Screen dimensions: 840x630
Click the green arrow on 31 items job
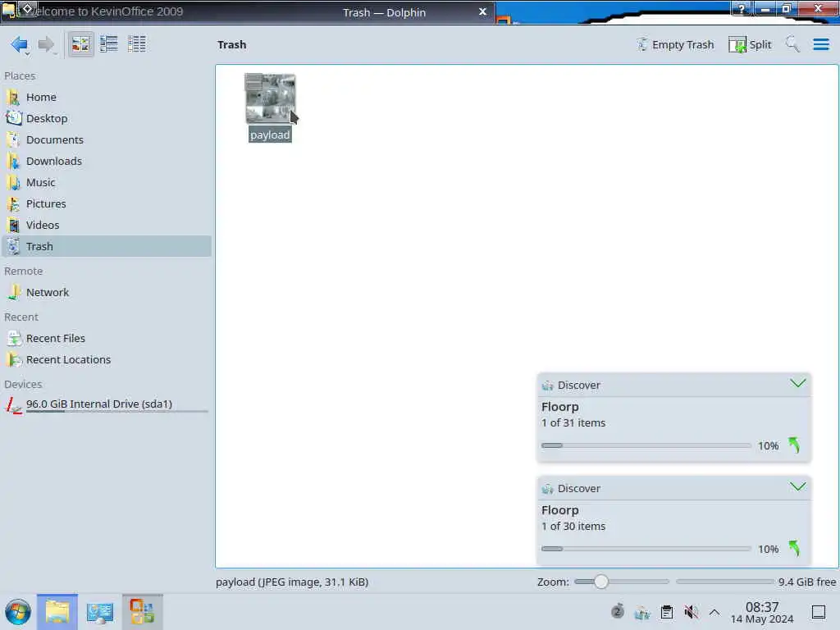(794, 445)
